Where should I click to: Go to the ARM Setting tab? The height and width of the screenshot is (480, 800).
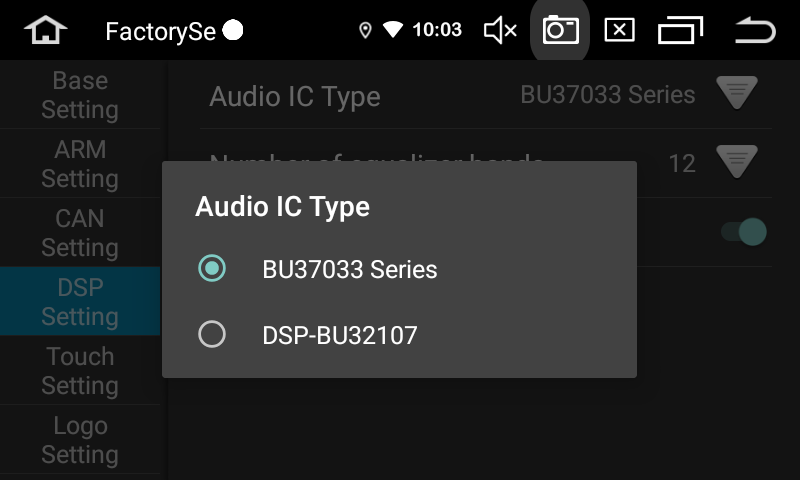click(x=80, y=164)
